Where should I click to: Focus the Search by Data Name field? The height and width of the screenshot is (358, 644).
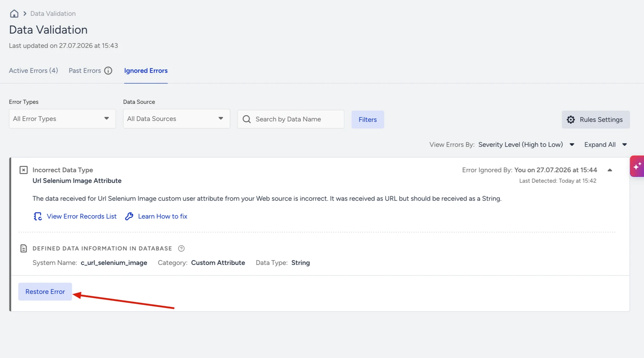pyautogui.click(x=291, y=119)
